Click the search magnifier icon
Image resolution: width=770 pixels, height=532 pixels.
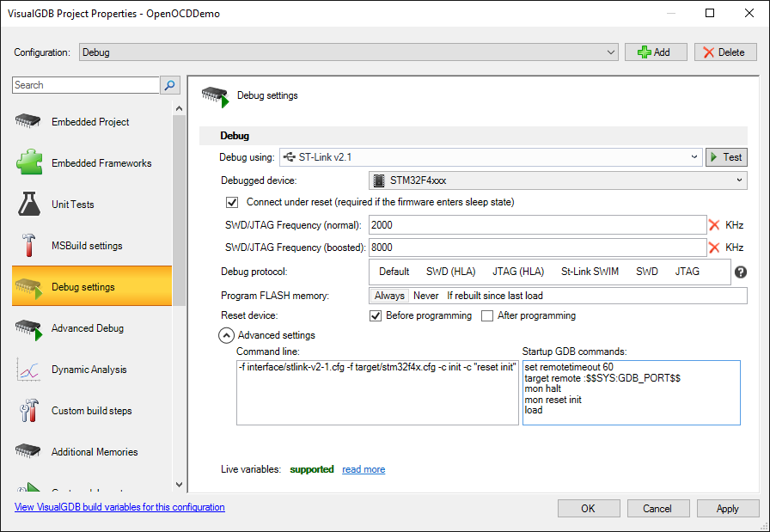170,85
